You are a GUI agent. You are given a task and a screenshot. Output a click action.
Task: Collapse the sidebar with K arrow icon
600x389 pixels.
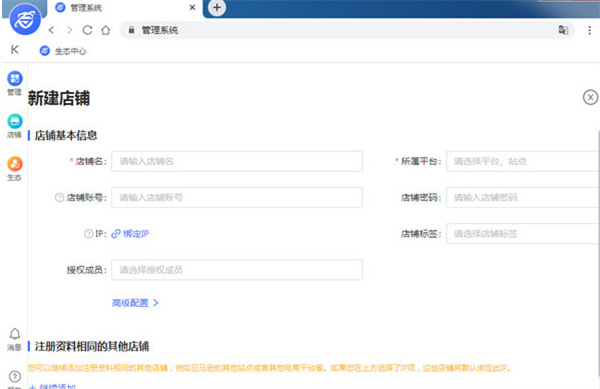click(15, 49)
